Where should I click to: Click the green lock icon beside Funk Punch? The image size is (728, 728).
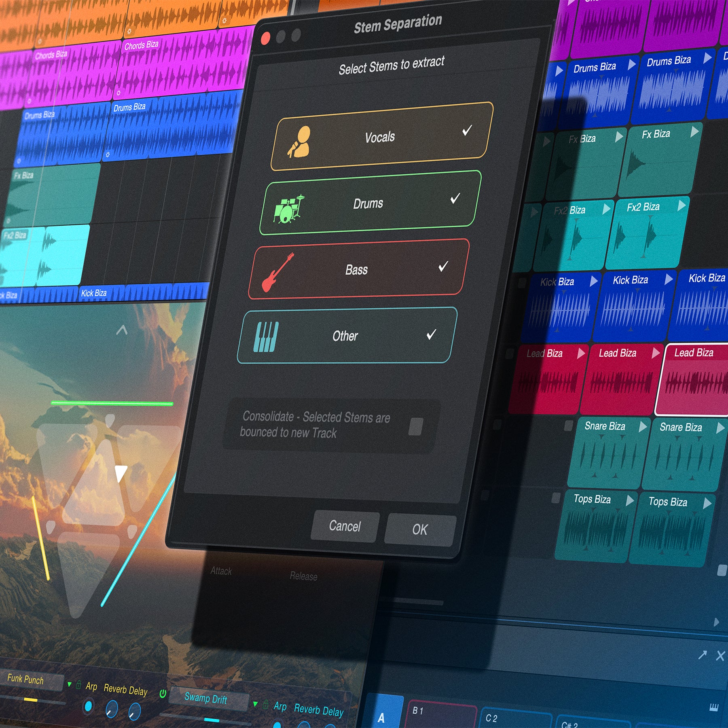[x=79, y=684]
